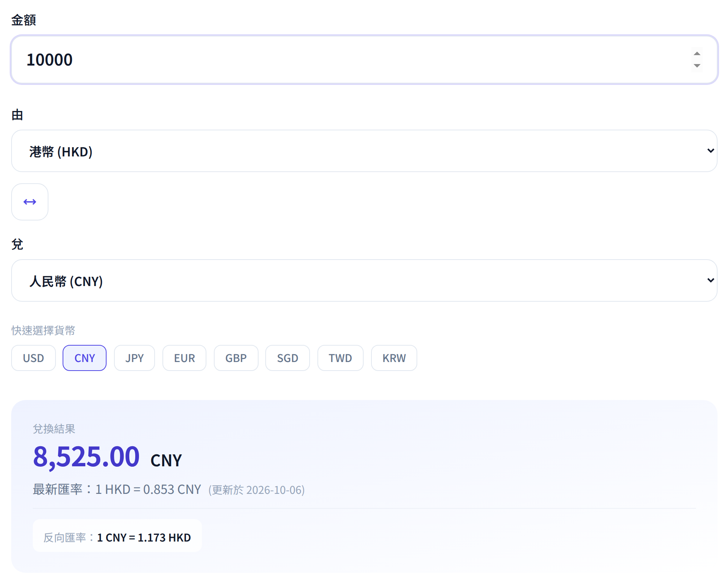This screenshot has width=728, height=584.
Task: Click the swap currencies arrow button
Action: coord(30,202)
